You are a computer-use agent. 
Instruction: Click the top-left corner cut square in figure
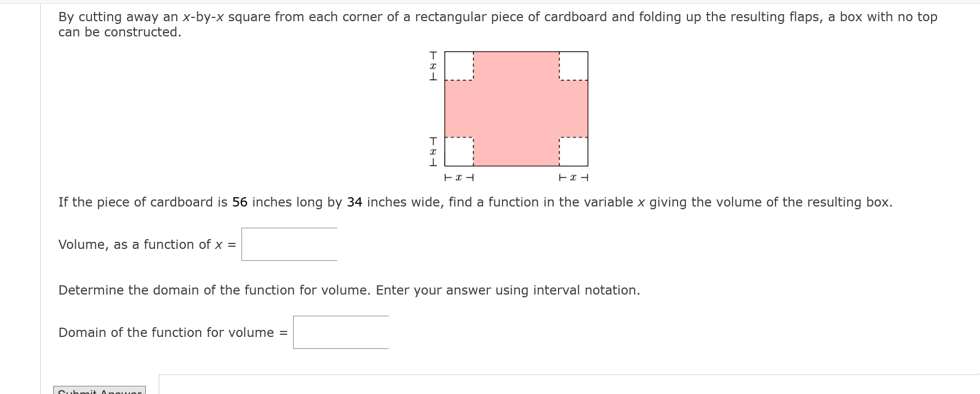460,65
